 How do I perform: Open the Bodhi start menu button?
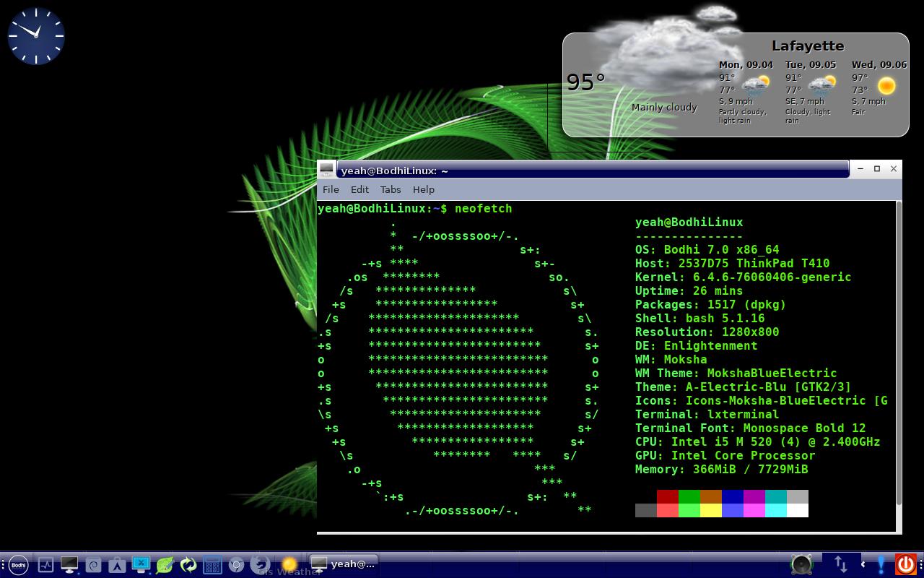tap(18, 564)
